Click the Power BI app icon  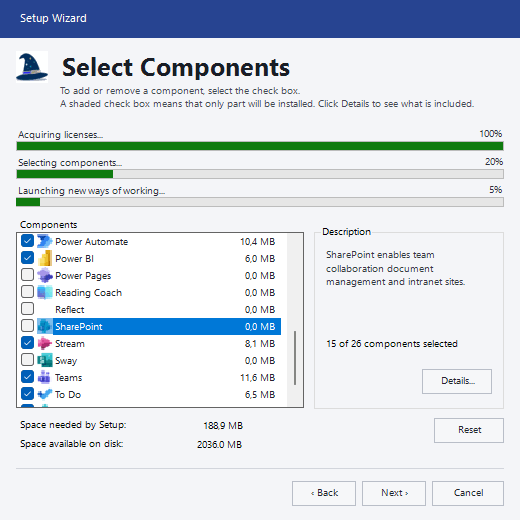[45, 258]
